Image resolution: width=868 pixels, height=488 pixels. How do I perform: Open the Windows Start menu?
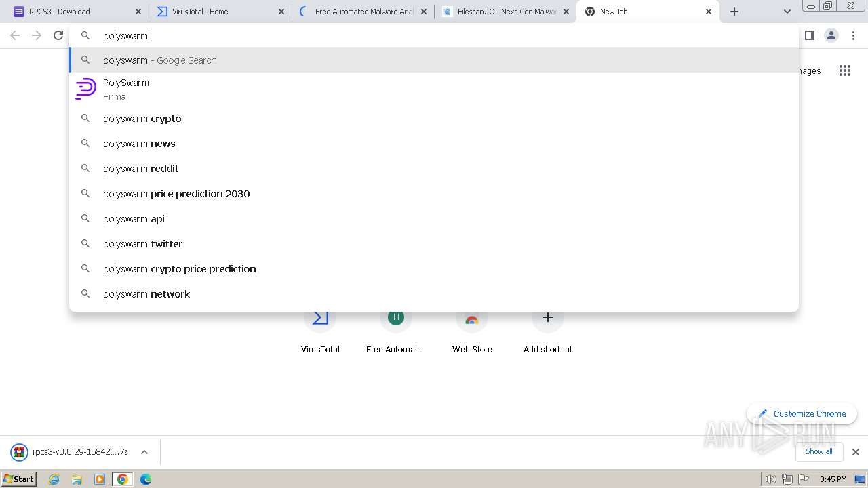tap(19, 479)
